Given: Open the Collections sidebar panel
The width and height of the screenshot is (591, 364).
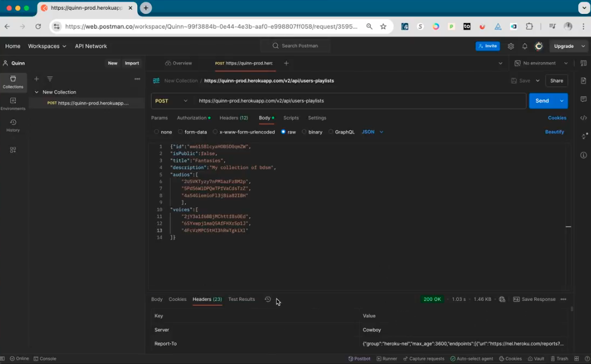Looking at the screenshot, I should [x=13, y=82].
